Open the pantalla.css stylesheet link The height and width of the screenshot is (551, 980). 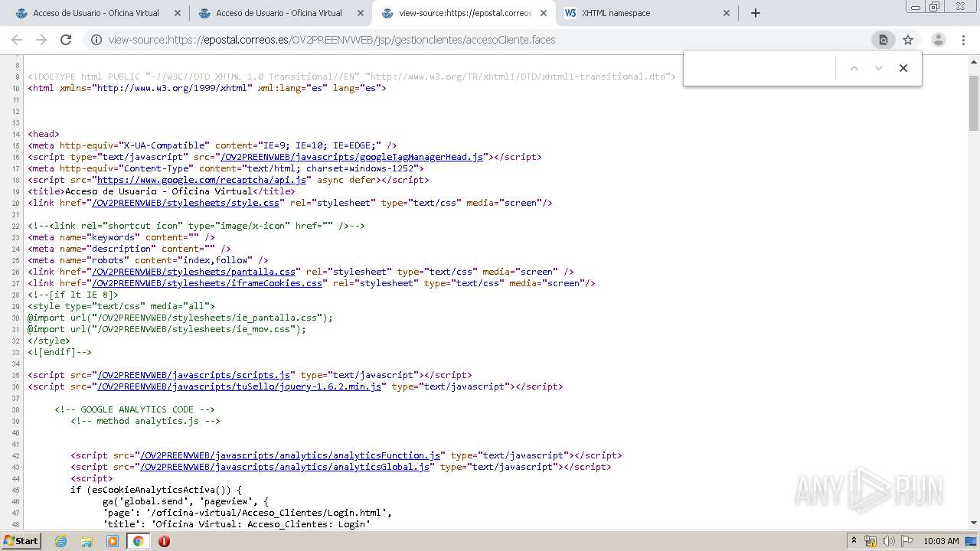194,272
